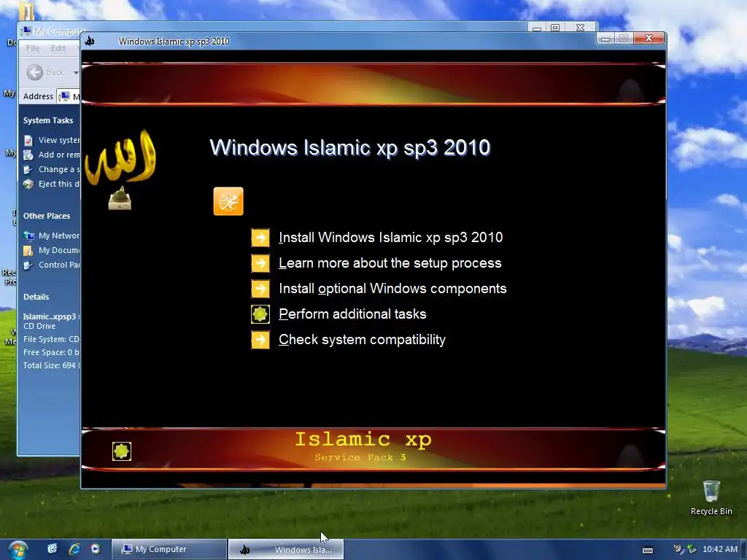Viewport: 747px width, 560px height.
Task: Click the Eject this disk icon
Action: click(x=28, y=184)
